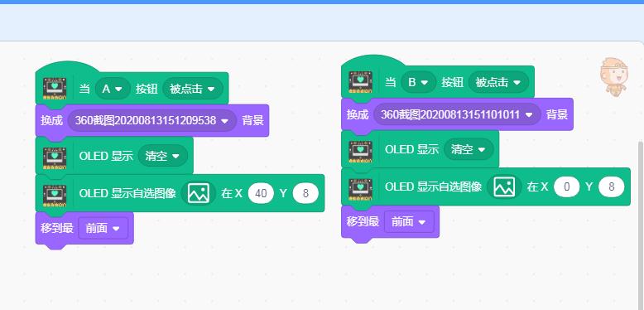Screen dimensions: 644x310
Task: Click the X value field showing 40
Action: (261, 193)
